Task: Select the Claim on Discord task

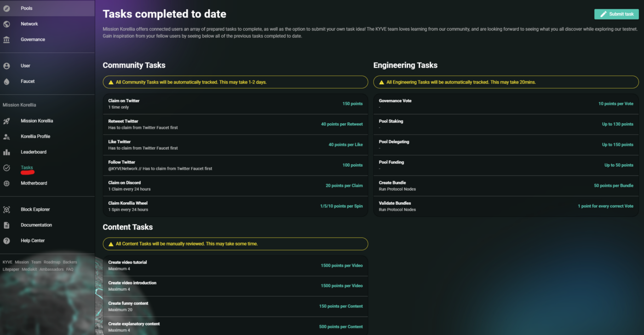Action: point(235,186)
